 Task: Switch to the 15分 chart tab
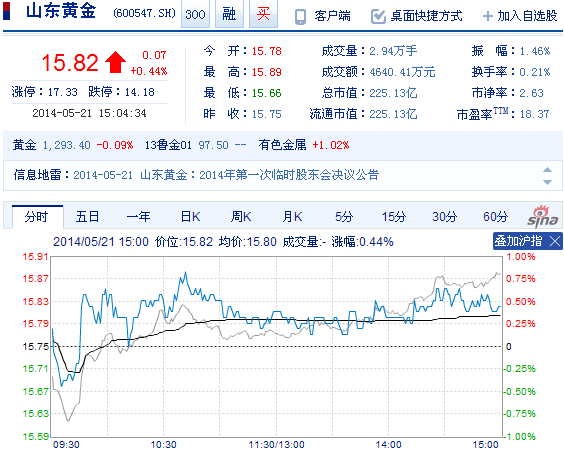click(394, 217)
